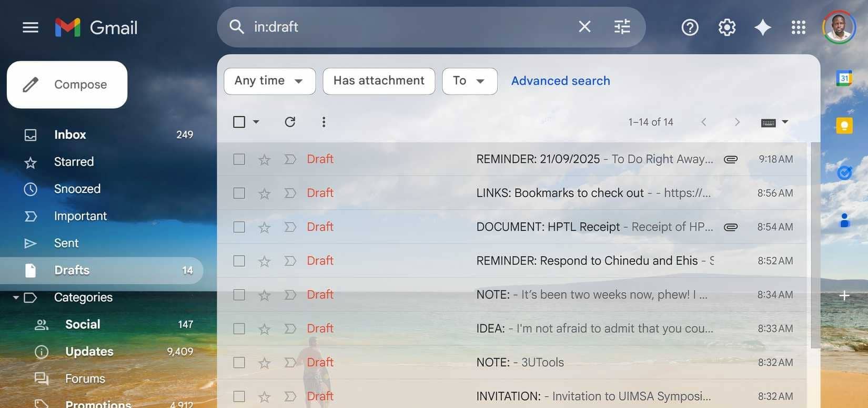Mark the IDEA draft as important
Image resolution: width=868 pixels, height=408 pixels.
tap(290, 329)
